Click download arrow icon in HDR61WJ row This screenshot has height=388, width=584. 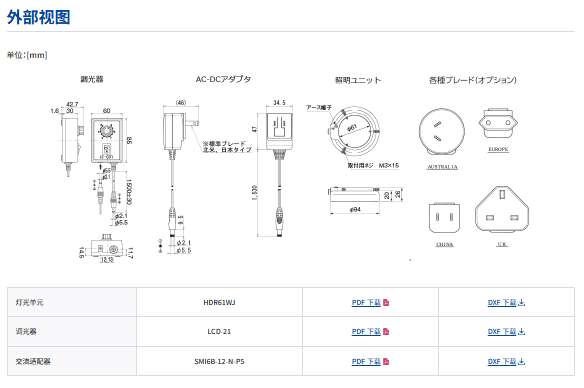tap(521, 302)
